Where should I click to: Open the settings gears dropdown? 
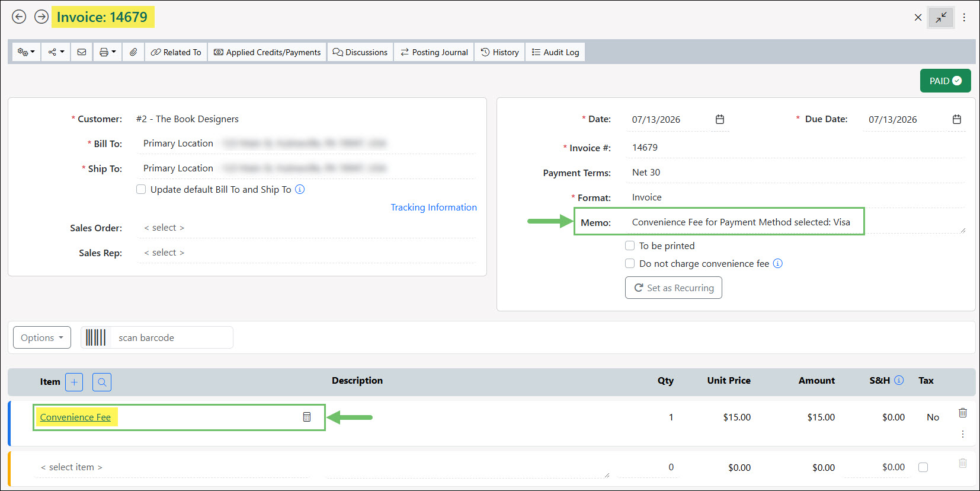[x=27, y=52]
